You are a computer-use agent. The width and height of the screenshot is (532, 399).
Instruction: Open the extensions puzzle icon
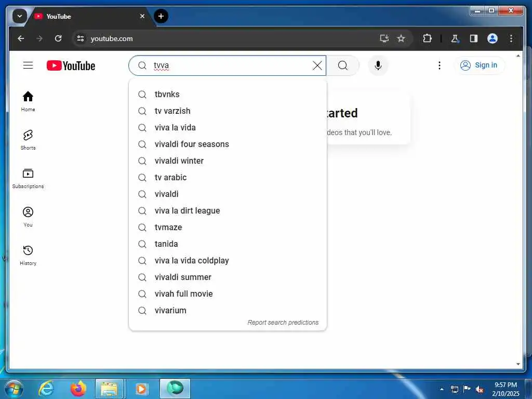coord(427,38)
